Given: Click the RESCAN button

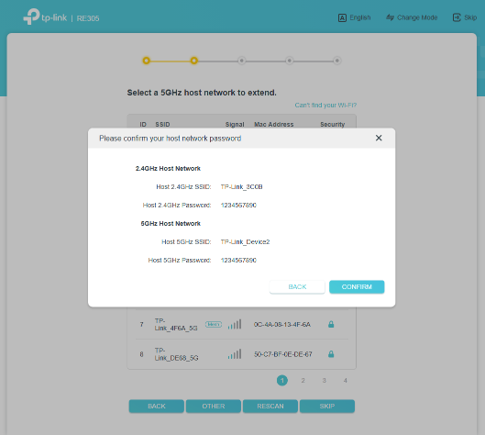Looking at the screenshot, I should (270, 406).
